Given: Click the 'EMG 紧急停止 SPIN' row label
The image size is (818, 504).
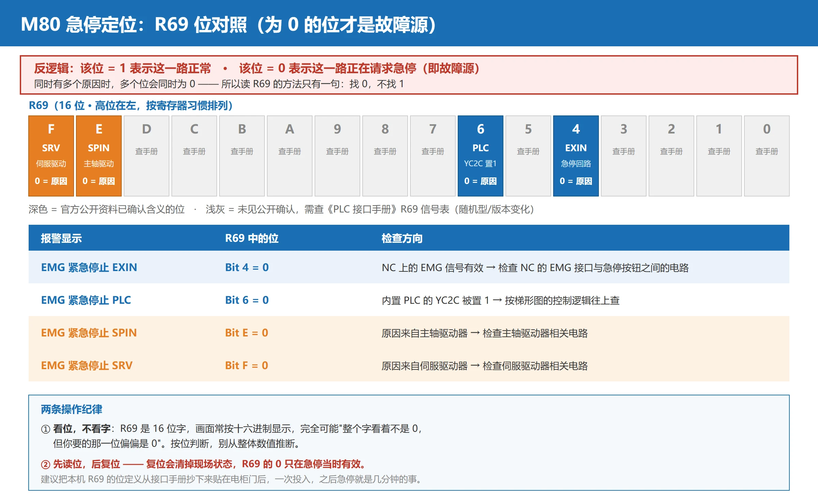Looking at the screenshot, I should click(x=89, y=333).
